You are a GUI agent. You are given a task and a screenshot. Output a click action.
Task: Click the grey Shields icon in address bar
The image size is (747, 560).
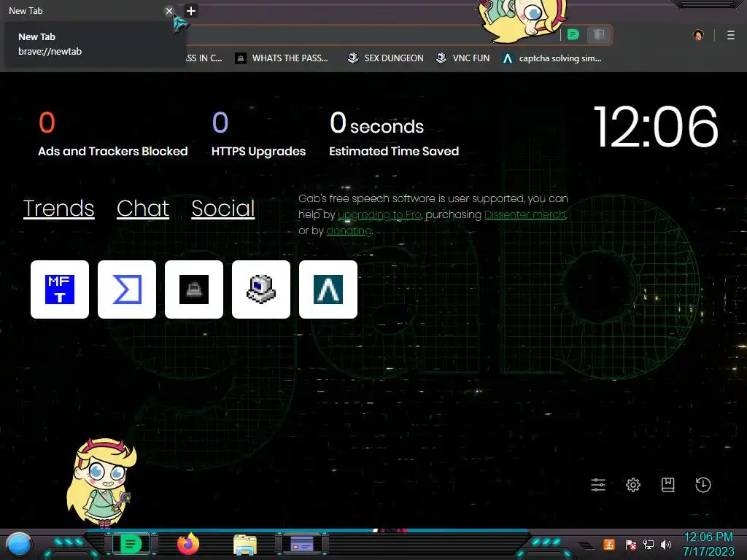coord(599,34)
